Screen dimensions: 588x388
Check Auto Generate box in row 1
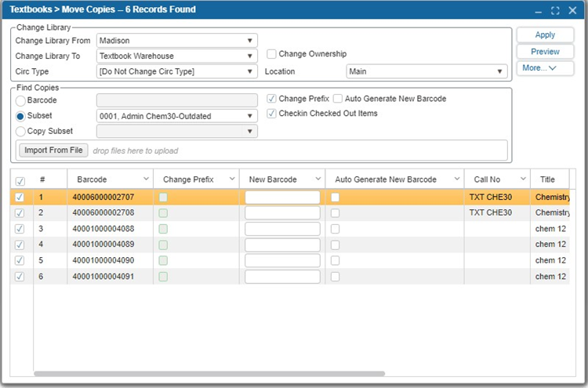tap(336, 198)
